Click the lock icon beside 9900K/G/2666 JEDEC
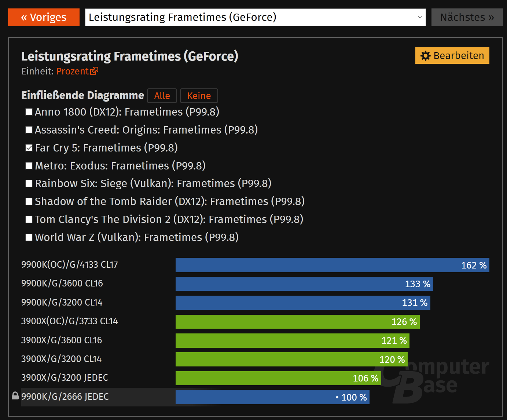The width and height of the screenshot is (507, 420). pyautogui.click(x=15, y=395)
